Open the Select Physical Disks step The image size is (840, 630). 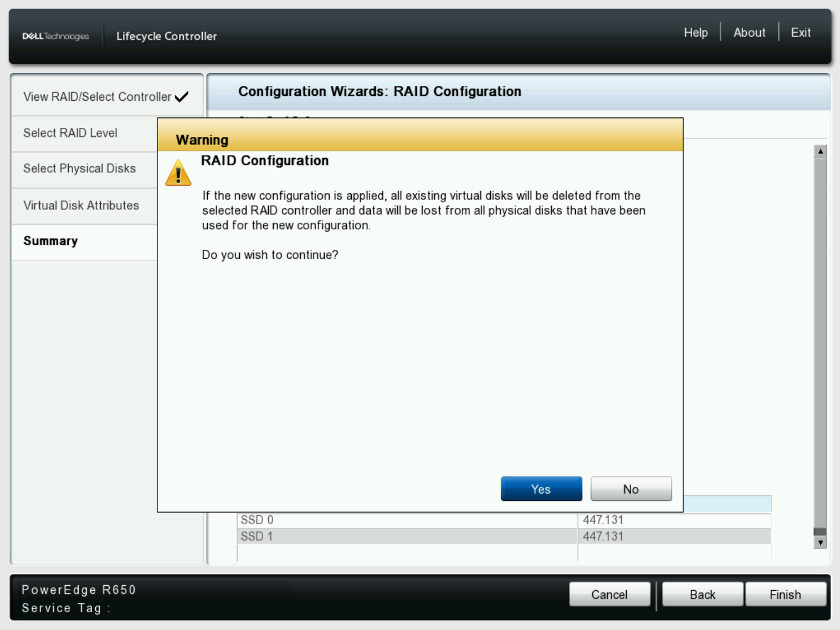(x=80, y=168)
